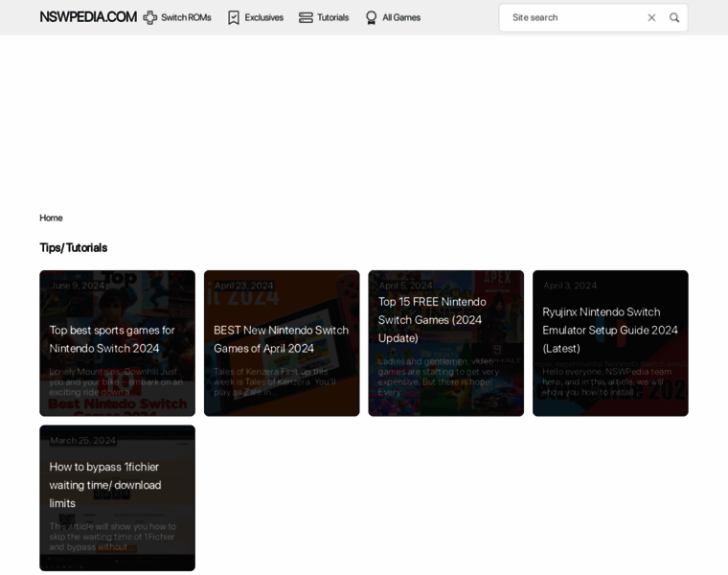The width and height of the screenshot is (728, 575).
Task: Click the April 5, 2024 date text
Action: coord(405,286)
